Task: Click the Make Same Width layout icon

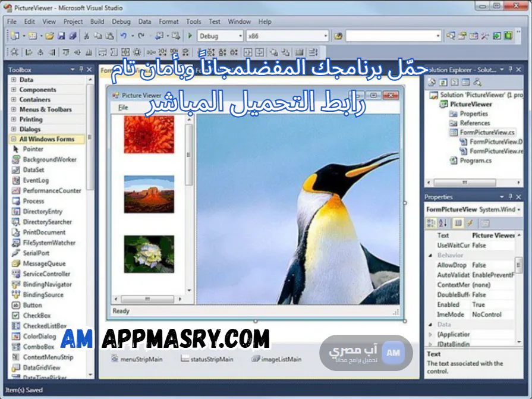Action: pyautogui.click(x=102, y=52)
